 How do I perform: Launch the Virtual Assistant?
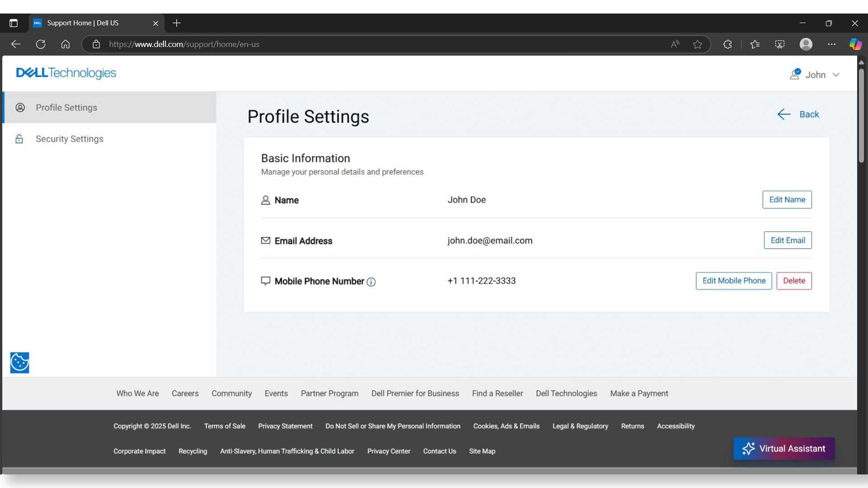(783, 448)
